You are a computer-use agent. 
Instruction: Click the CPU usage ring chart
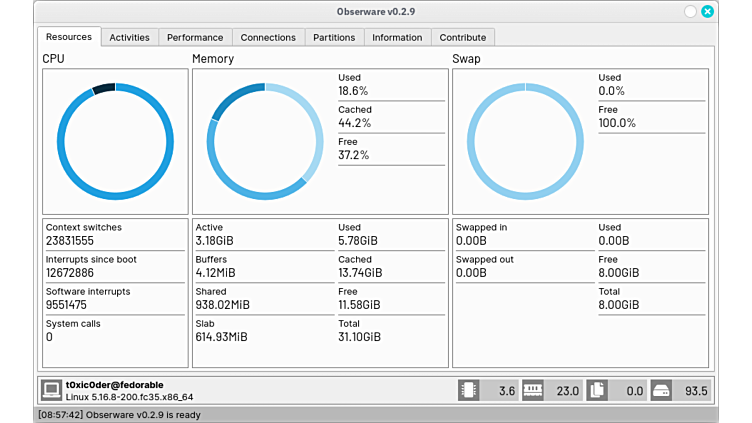(x=115, y=141)
